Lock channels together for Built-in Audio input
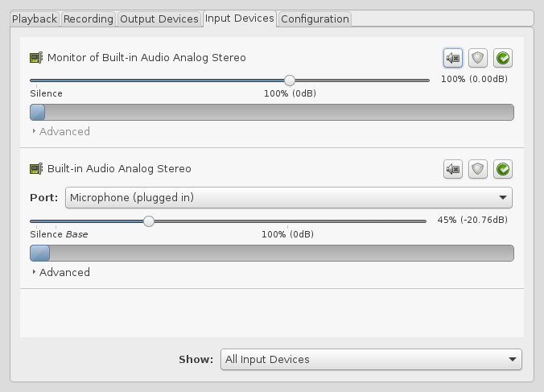Screen dimensions: 544x392 click(x=478, y=169)
